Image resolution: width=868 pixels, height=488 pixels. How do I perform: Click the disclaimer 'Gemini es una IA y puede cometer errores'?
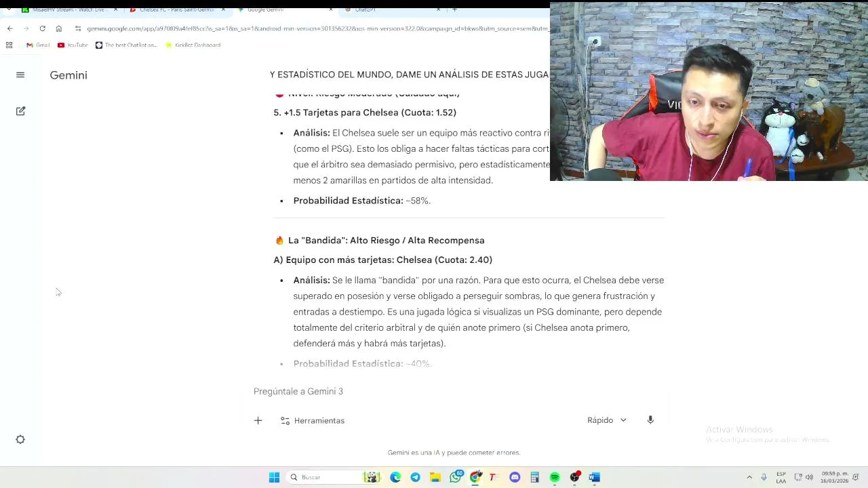(454, 453)
